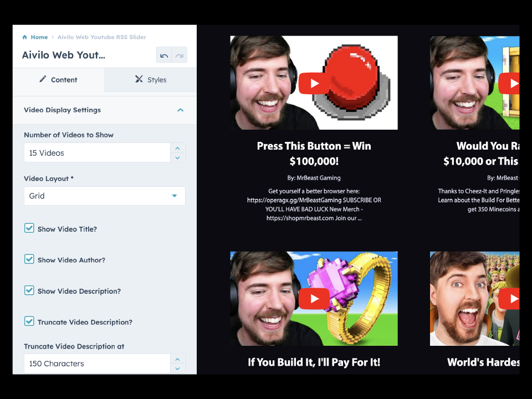
Task: Play the Press This Button video
Action: click(x=314, y=83)
